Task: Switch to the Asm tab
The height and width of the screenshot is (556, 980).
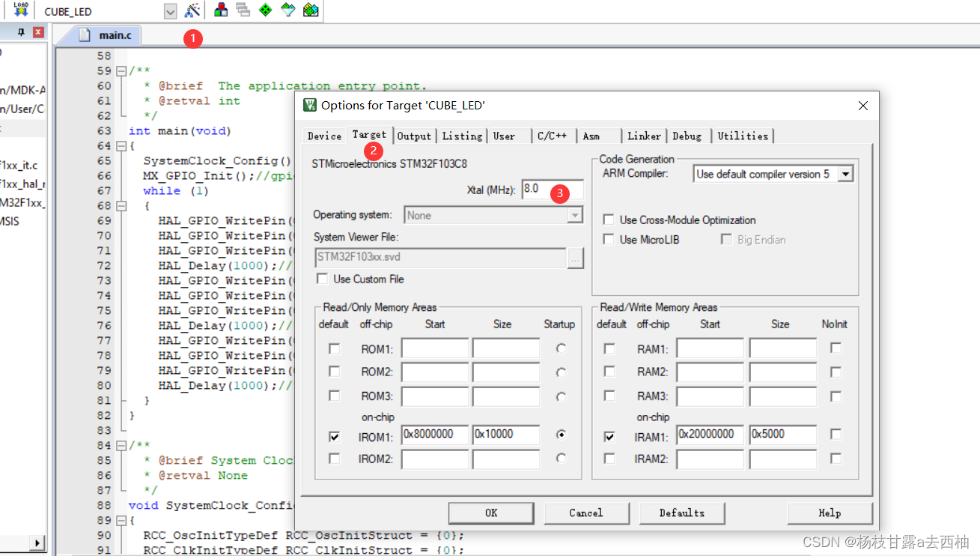Action: 591,136
